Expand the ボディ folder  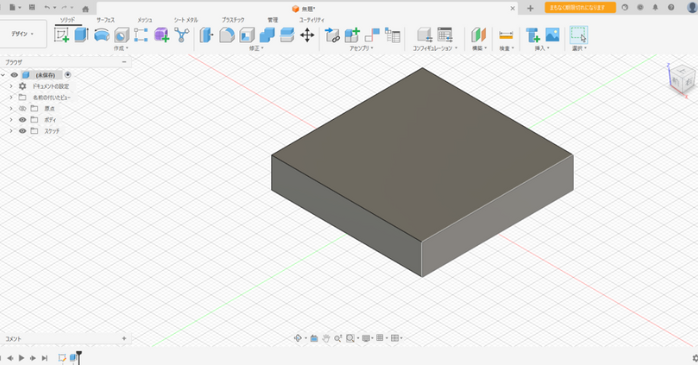[x=11, y=120]
